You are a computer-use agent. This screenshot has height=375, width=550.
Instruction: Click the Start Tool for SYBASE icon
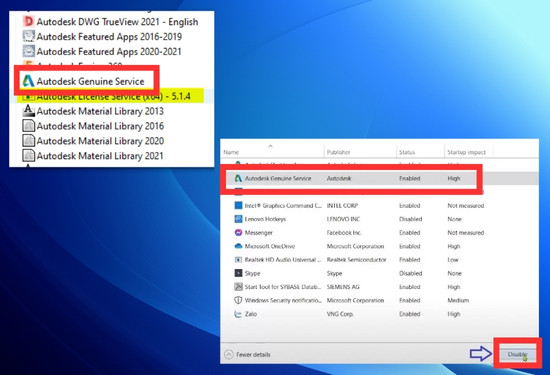pos(238,287)
